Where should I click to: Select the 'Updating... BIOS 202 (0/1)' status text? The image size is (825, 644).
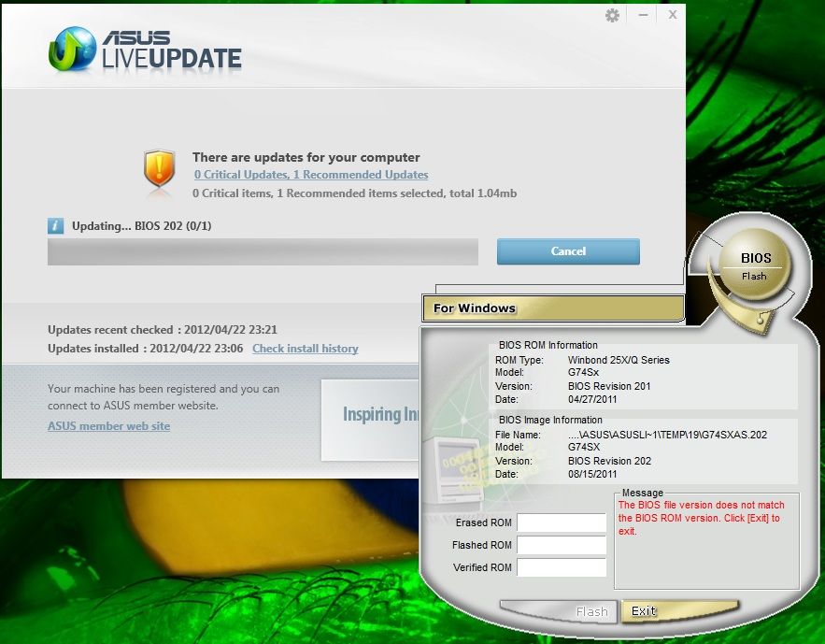tap(141, 225)
